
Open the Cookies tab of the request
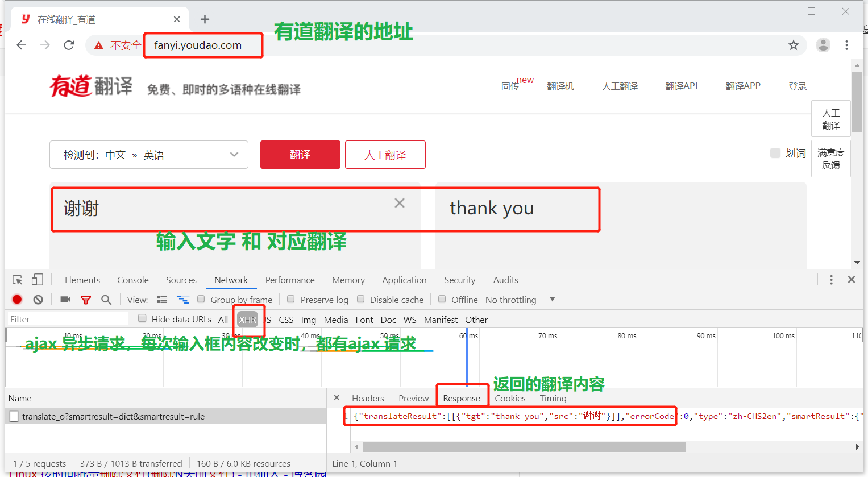point(510,398)
